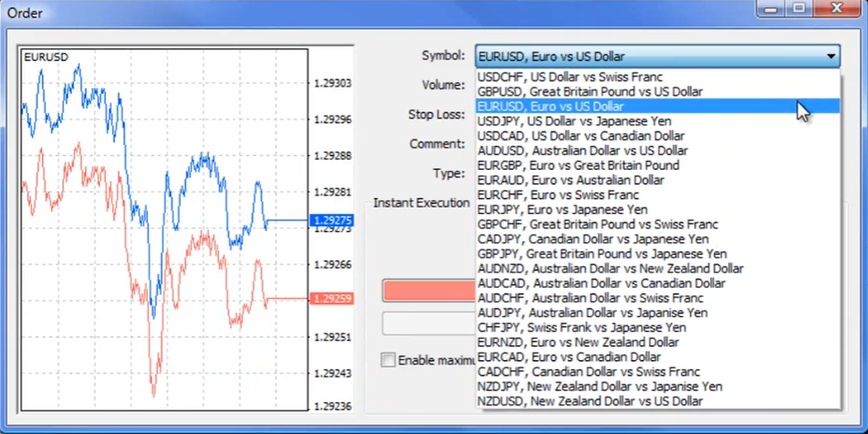This screenshot has height=434, width=868.
Task: Click the 1.29288 price axis value
Action: [x=333, y=155]
